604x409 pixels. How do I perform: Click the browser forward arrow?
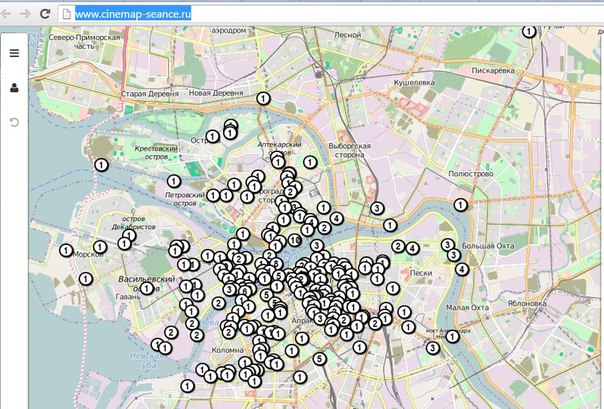click(25, 14)
